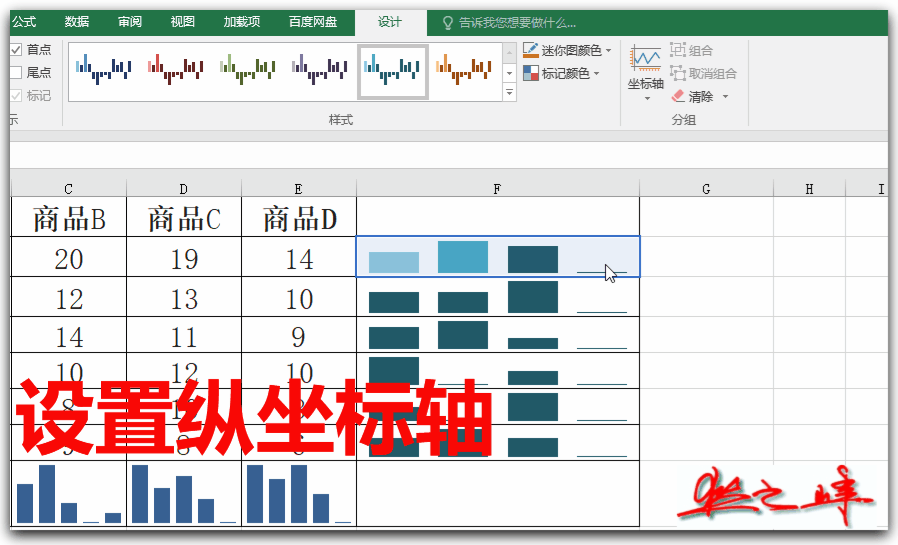This screenshot has width=898, height=545.
Task: Click the column sparkline under 商品D
Action: point(299,493)
